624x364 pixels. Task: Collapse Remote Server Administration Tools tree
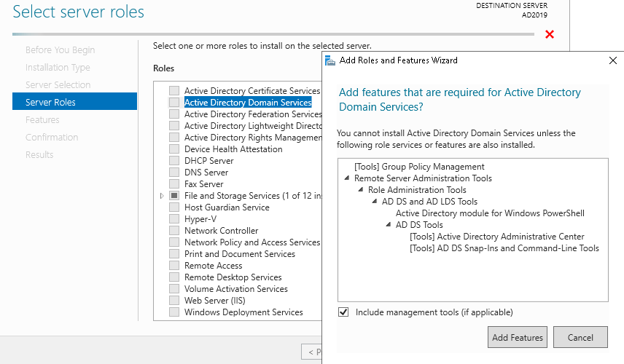pos(346,178)
